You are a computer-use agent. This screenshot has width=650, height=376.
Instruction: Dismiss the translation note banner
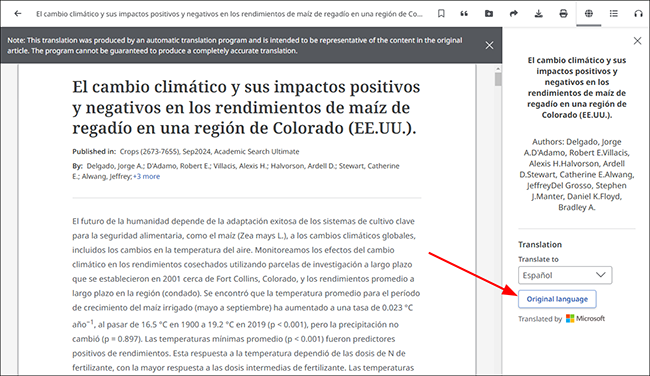(489, 46)
